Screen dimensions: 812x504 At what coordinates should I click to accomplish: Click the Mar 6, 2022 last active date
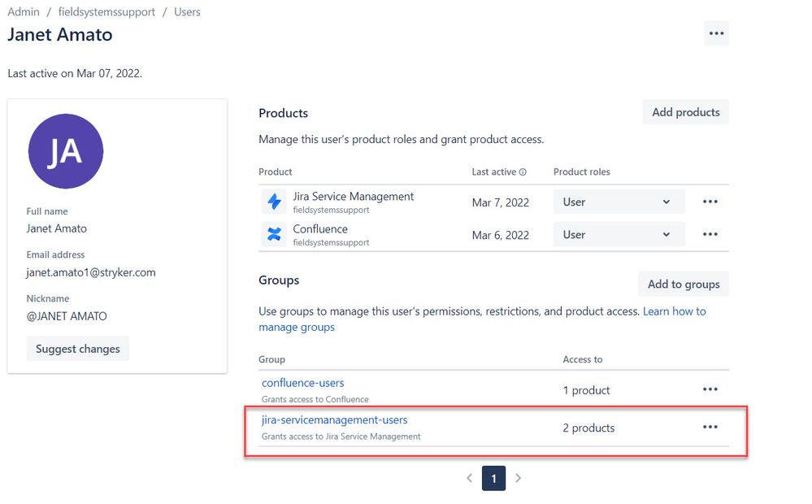click(500, 235)
